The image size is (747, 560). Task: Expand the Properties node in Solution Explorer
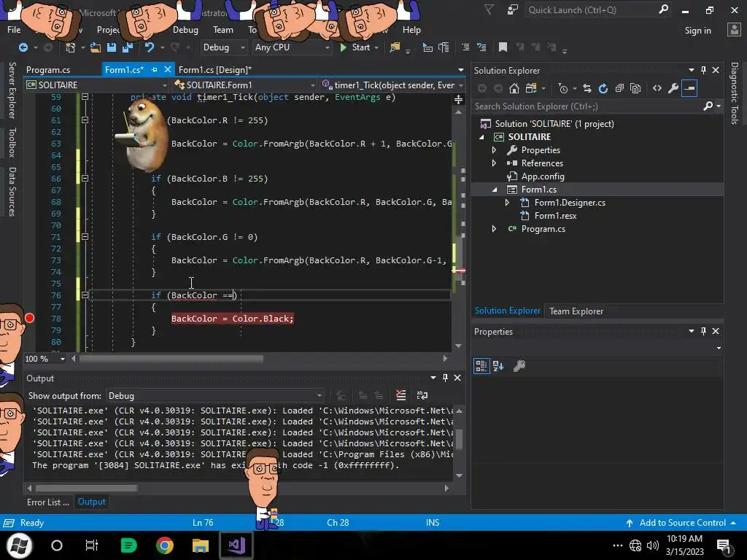[x=494, y=150]
